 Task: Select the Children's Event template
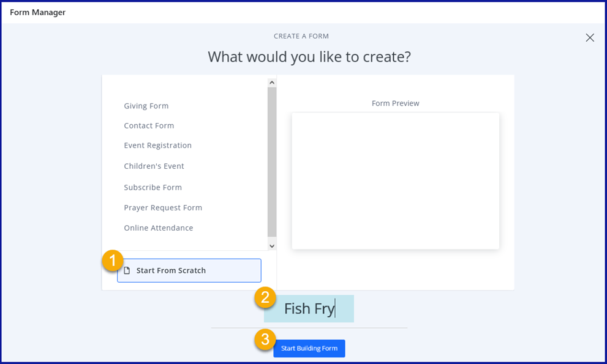pos(154,166)
